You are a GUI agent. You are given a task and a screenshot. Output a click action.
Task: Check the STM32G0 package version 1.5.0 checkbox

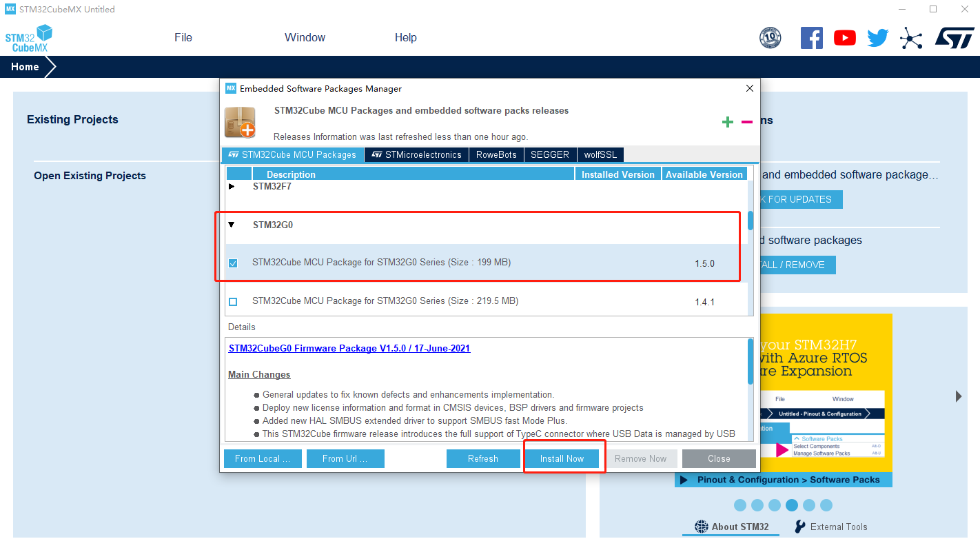pyautogui.click(x=233, y=263)
